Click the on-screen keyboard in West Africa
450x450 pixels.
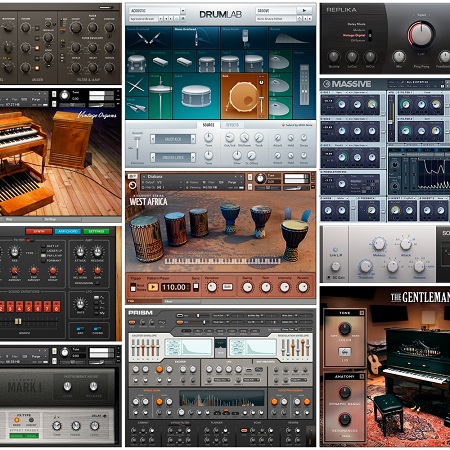pos(222,261)
